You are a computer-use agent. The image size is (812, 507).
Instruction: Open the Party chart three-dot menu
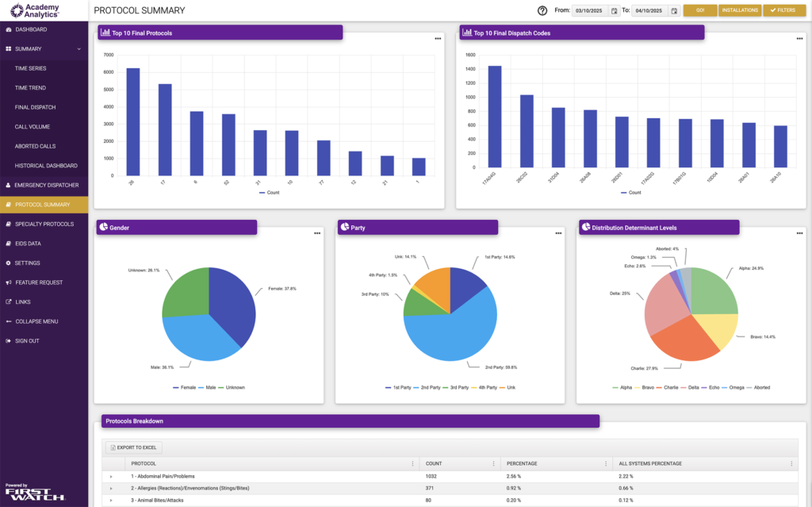pyautogui.click(x=558, y=233)
